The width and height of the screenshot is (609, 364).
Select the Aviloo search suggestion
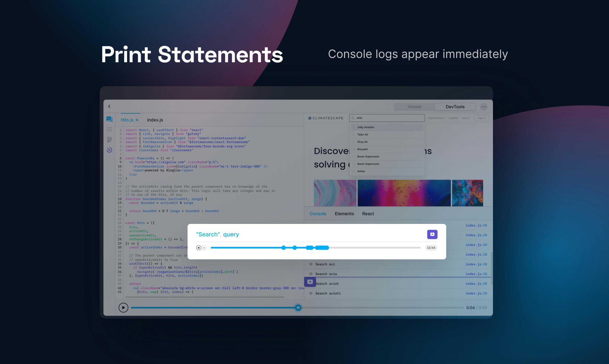[x=387, y=171]
